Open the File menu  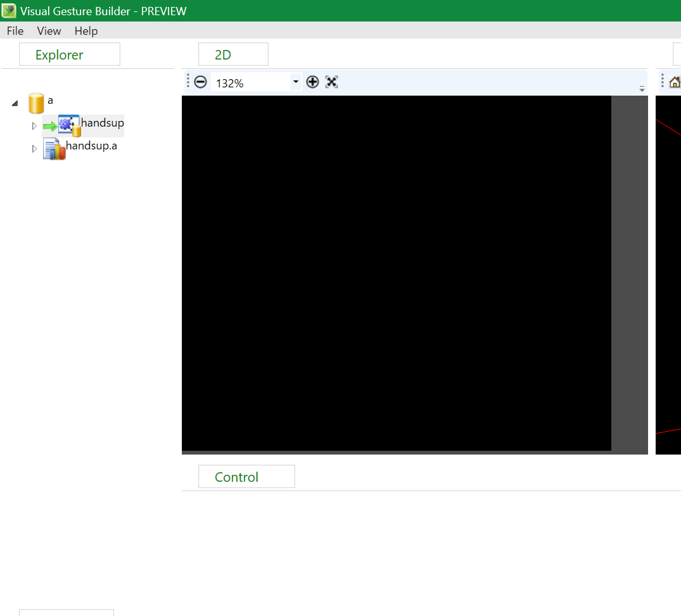[x=15, y=31]
